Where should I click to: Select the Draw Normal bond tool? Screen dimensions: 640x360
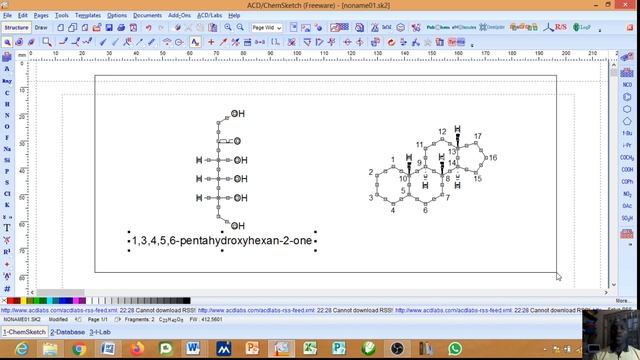[63, 42]
